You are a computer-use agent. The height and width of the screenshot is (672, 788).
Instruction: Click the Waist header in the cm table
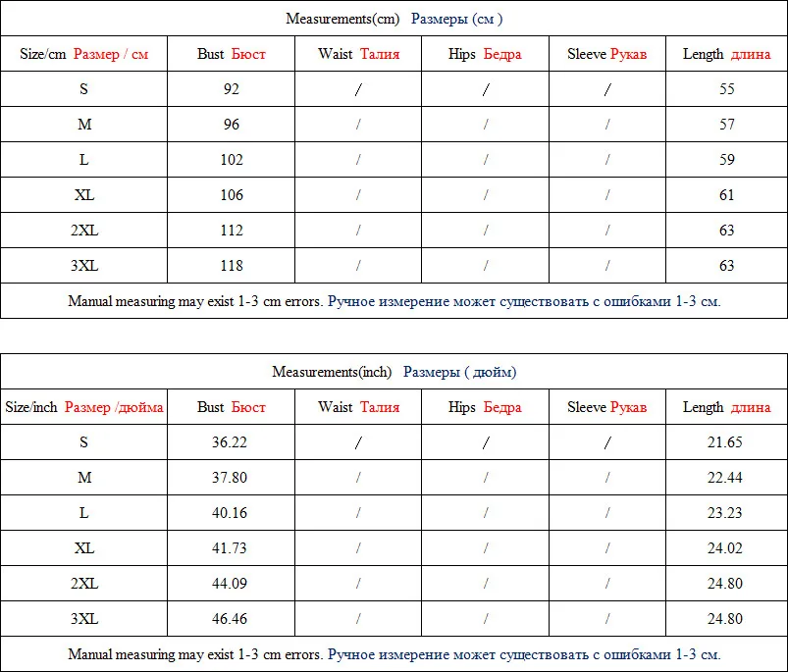[x=358, y=54]
